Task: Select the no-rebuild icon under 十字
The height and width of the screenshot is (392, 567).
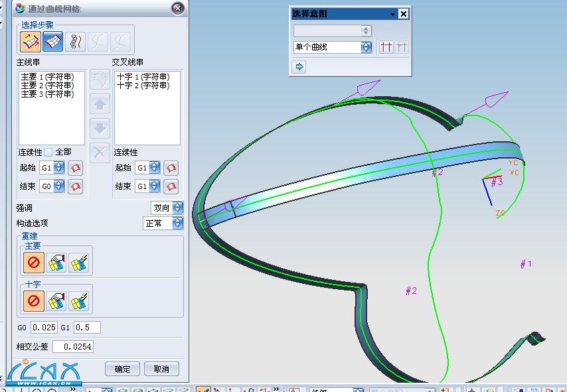Action: (x=35, y=301)
